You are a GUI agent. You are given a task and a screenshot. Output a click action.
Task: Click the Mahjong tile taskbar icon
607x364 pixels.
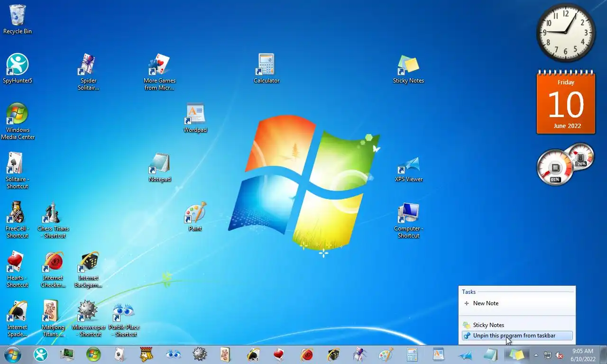[226, 354]
